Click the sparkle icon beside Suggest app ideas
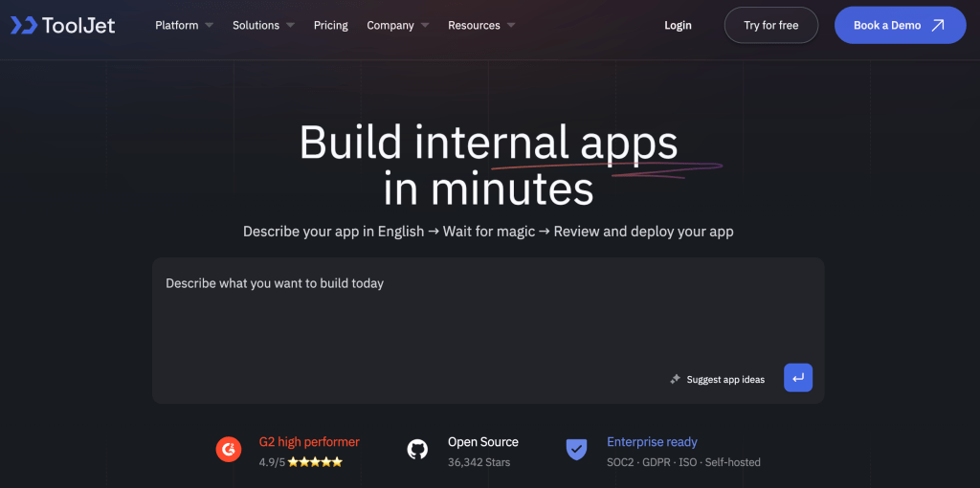This screenshot has height=488, width=980. coord(675,379)
